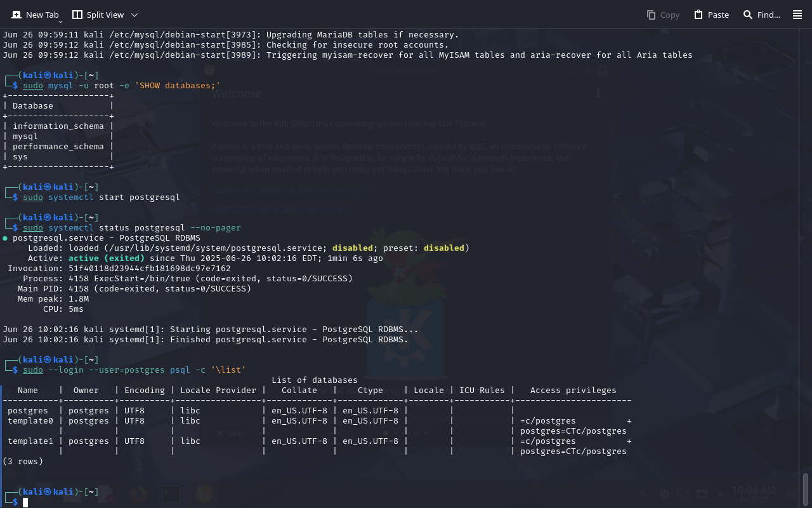Screen dimensions: 812x508
Task: Click the Paste toolbar button
Action: point(711,15)
